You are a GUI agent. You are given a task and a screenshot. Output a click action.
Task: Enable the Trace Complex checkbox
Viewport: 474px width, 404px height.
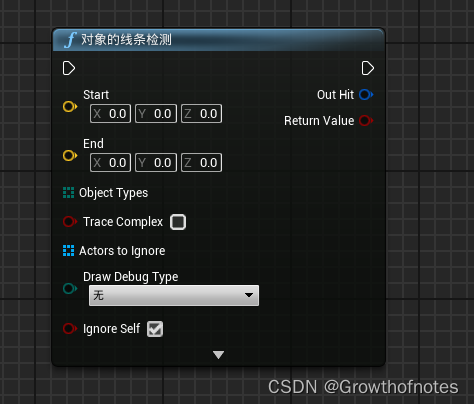pos(178,222)
